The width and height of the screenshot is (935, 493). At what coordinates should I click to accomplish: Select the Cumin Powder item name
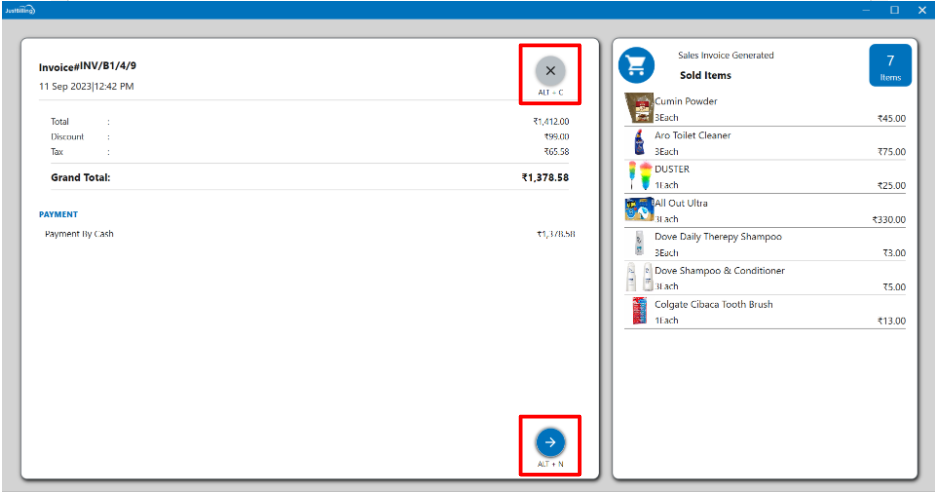686,101
